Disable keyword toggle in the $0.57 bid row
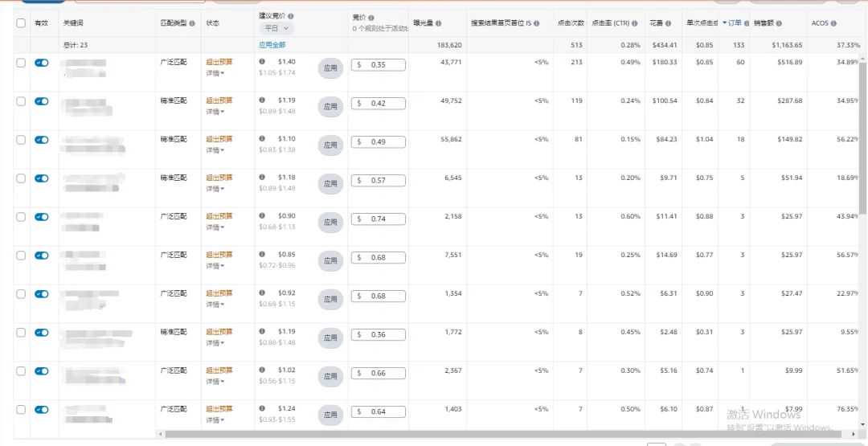868x446 pixels. (42, 178)
